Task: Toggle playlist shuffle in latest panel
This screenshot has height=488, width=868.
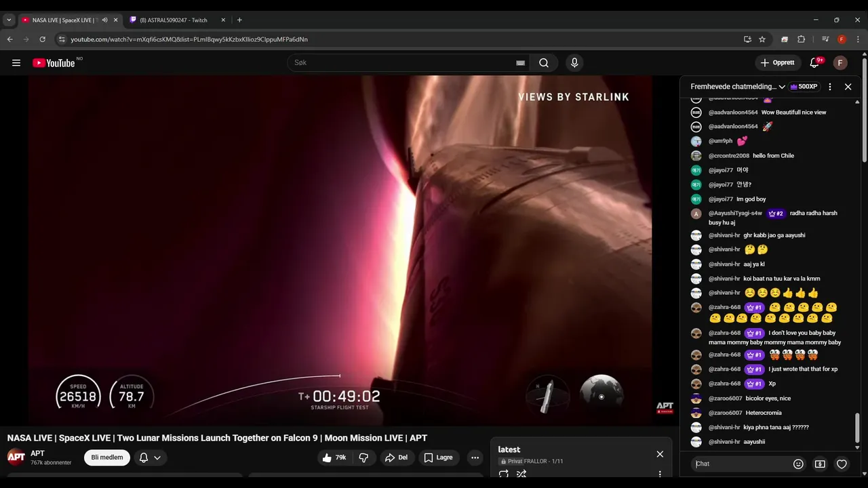Action: click(521, 474)
